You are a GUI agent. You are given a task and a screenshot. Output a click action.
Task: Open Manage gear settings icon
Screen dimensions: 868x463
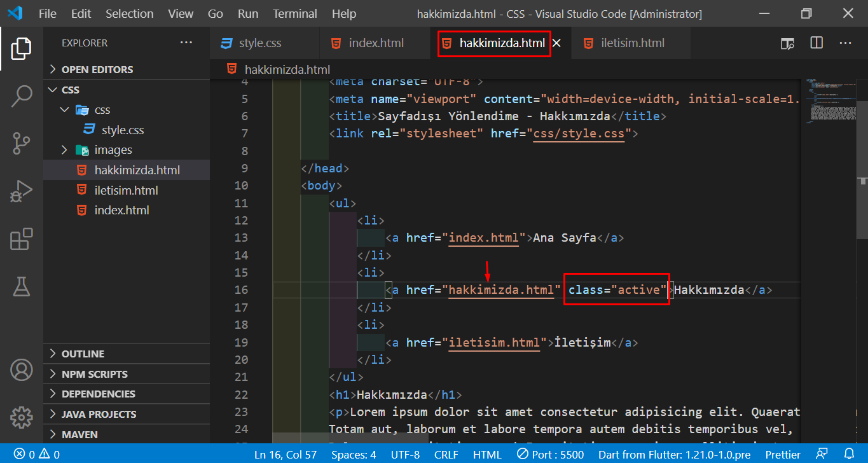[x=22, y=417]
